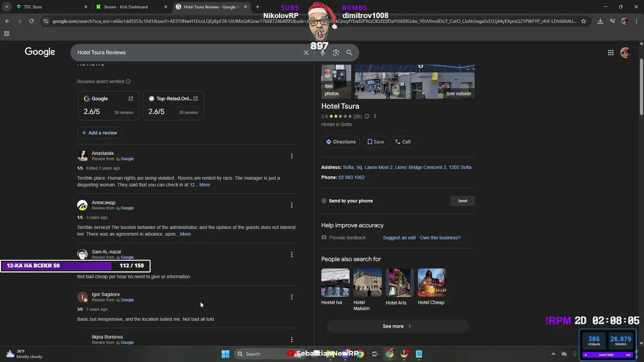644x362 pixels.
Task: Go to Google homepage via logo
Action: coord(40,52)
